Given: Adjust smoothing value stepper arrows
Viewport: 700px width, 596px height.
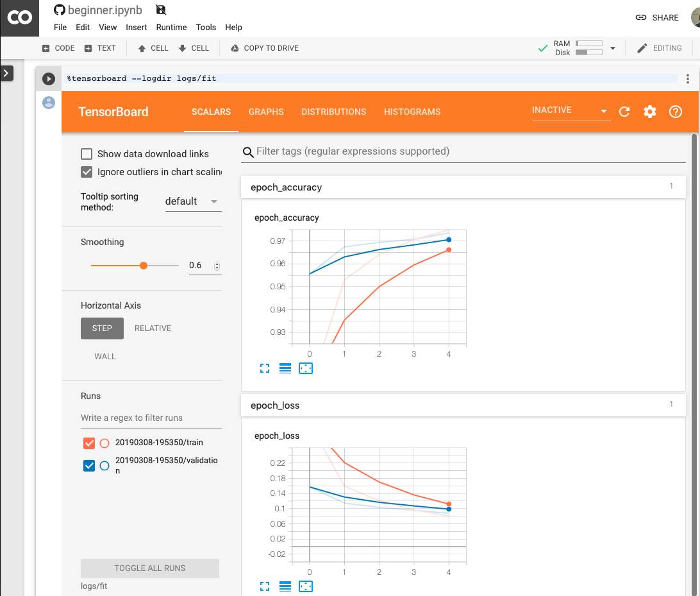Looking at the screenshot, I should coord(217,266).
